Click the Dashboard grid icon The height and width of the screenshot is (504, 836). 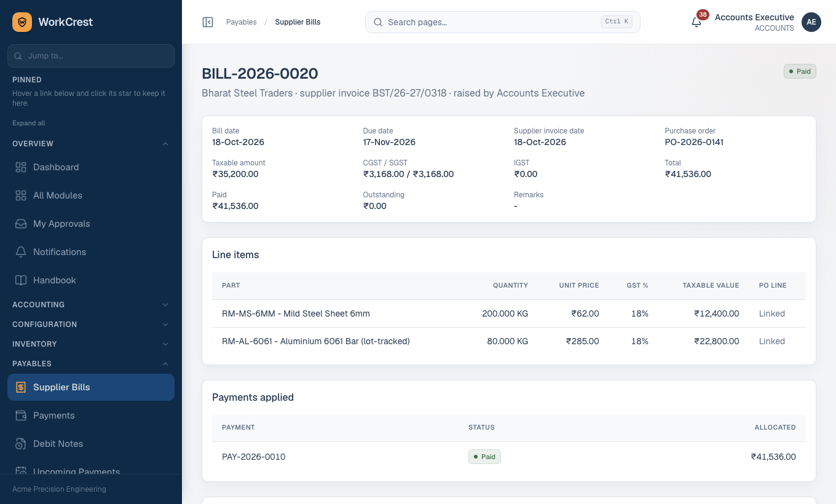(x=21, y=167)
